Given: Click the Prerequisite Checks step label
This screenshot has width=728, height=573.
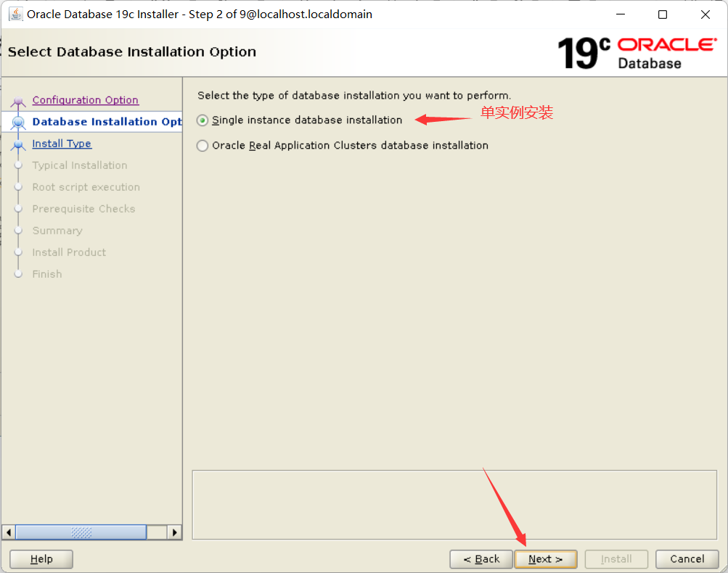Looking at the screenshot, I should (x=83, y=209).
